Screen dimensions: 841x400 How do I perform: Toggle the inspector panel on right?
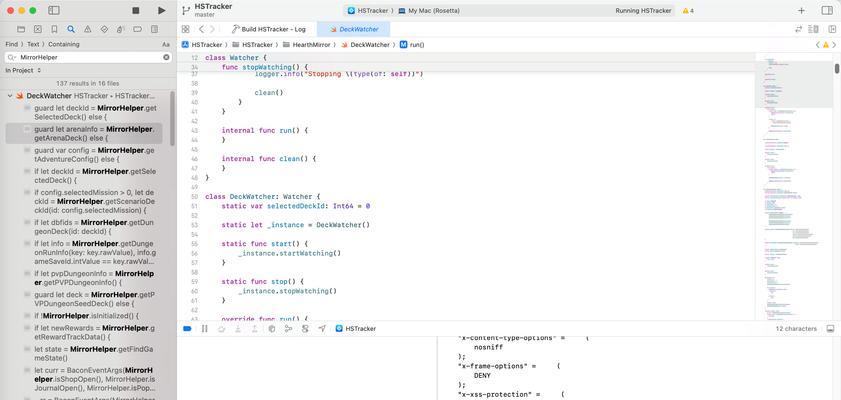point(827,10)
